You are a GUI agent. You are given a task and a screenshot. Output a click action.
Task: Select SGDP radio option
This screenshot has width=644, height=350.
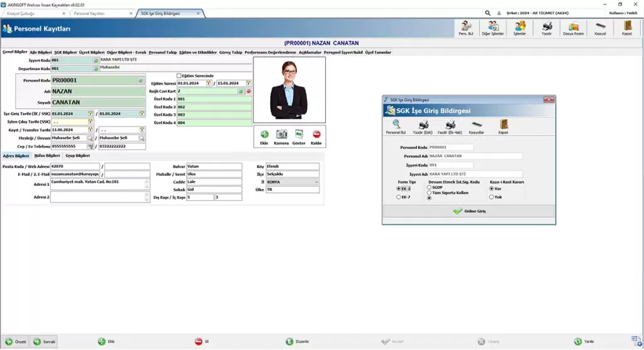click(429, 187)
